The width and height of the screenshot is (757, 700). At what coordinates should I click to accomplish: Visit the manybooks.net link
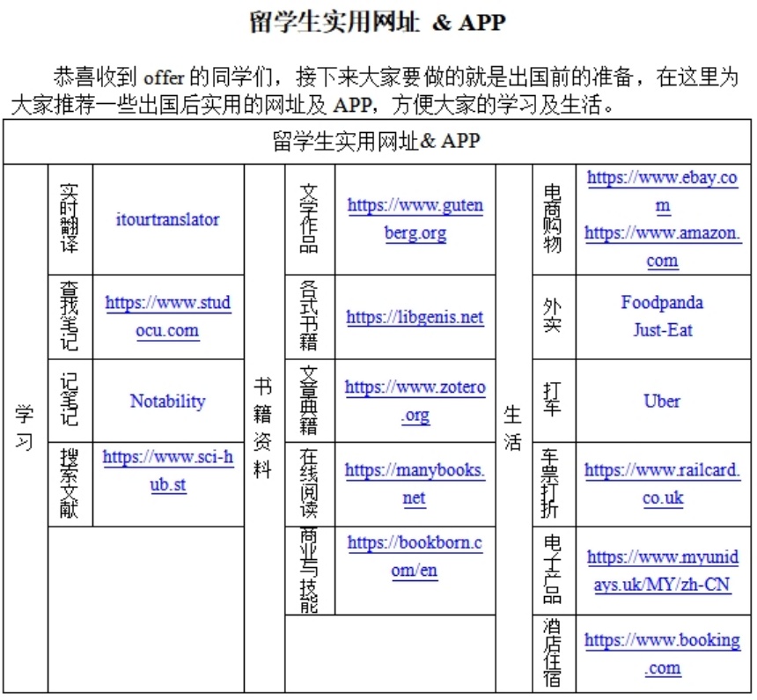pyautogui.click(x=415, y=471)
